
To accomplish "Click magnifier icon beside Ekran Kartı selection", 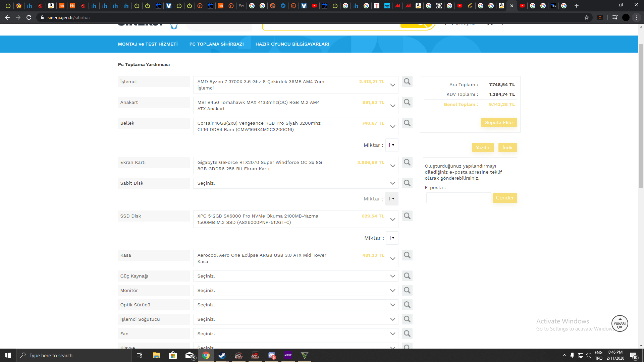I will (407, 162).
